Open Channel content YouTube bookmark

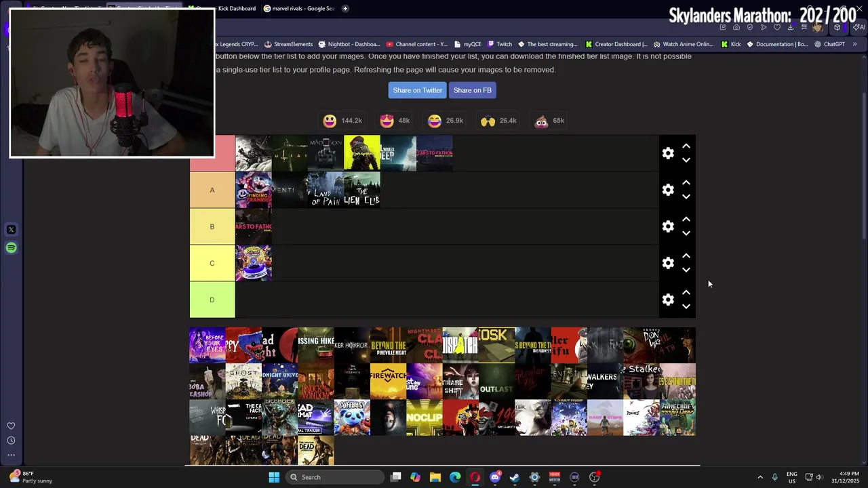416,44
